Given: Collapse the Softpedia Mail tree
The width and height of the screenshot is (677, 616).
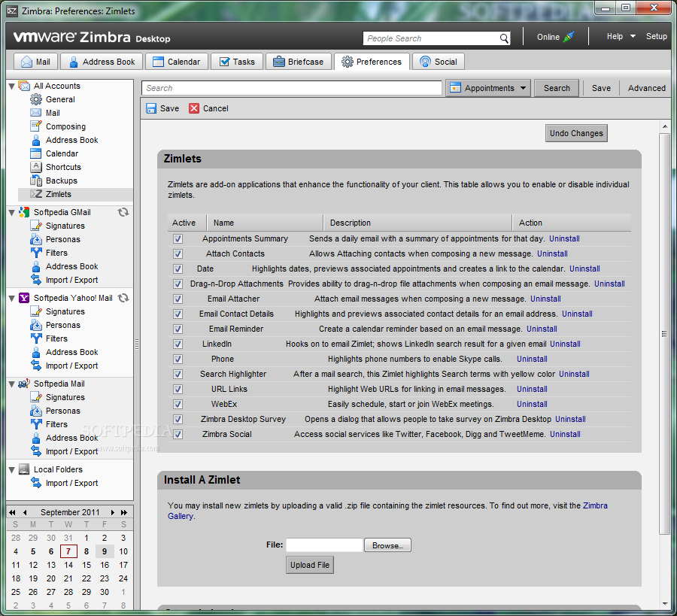Looking at the screenshot, I should click(12, 384).
